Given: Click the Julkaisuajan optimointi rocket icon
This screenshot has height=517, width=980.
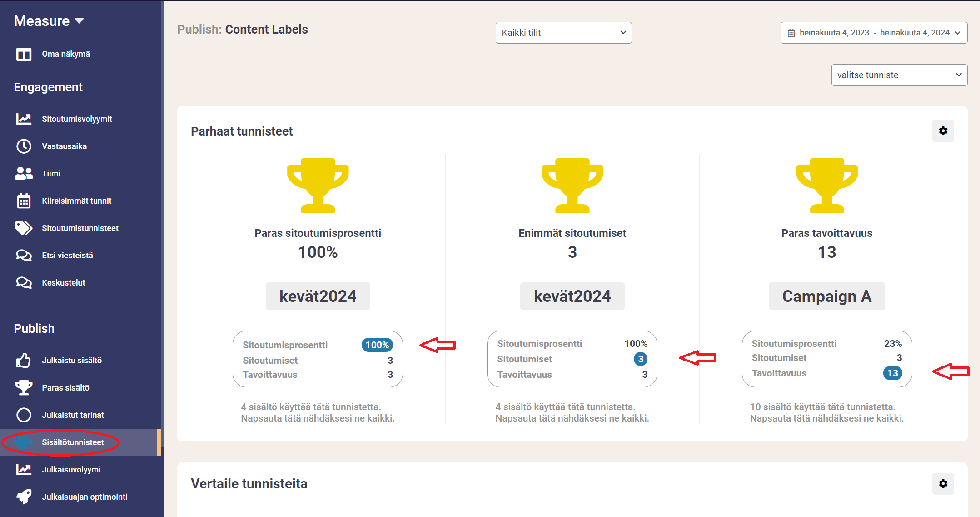Looking at the screenshot, I should pyautogui.click(x=24, y=497).
